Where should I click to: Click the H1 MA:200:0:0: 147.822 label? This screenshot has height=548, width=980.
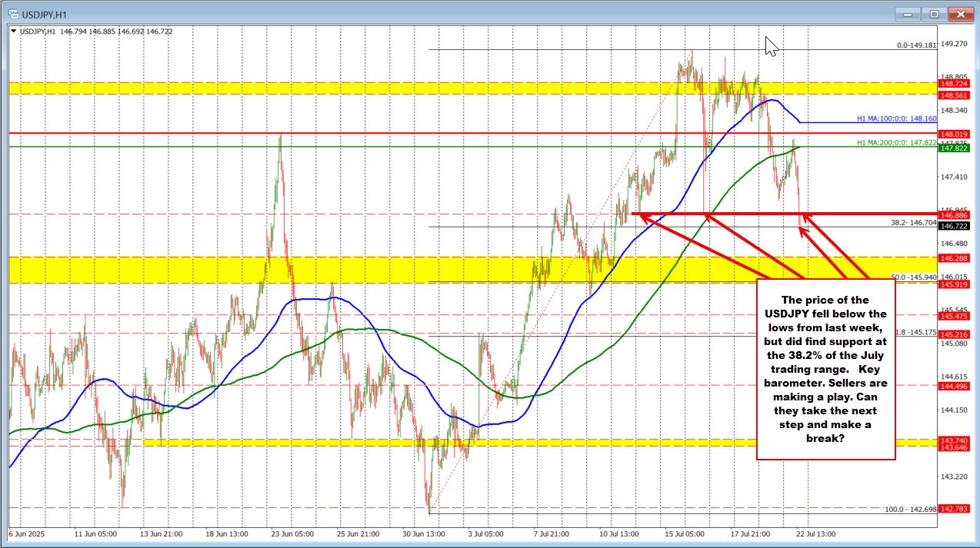896,142
